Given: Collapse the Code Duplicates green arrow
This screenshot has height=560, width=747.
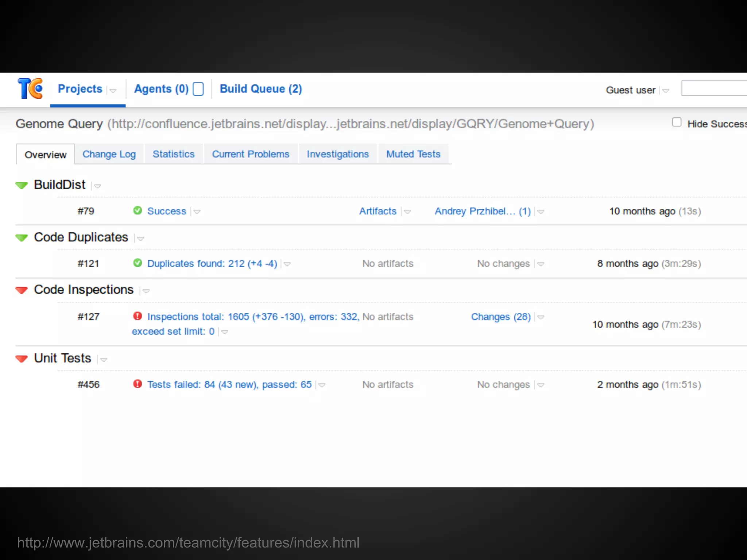Looking at the screenshot, I should point(22,238).
